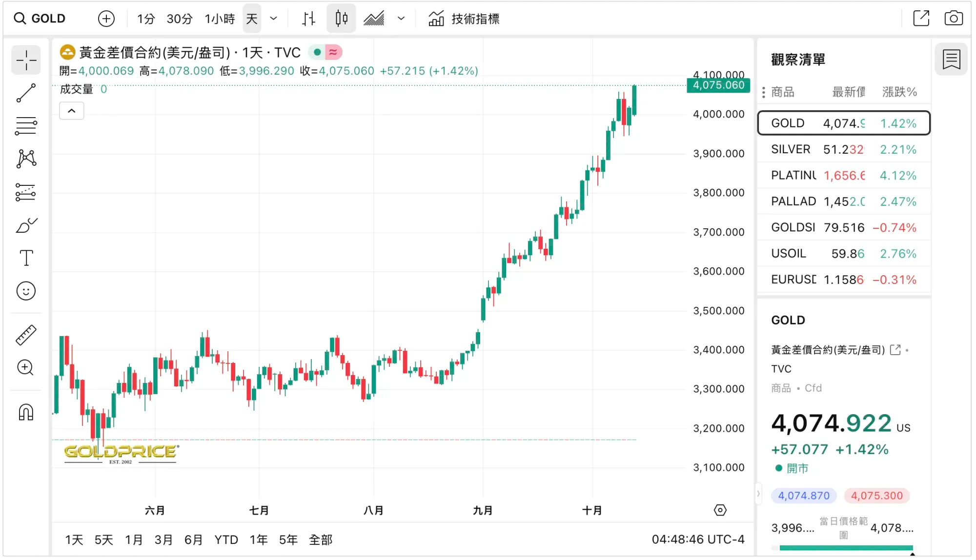Open chart style dropdown arrow
This screenshot has height=560, width=976.
click(x=401, y=19)
